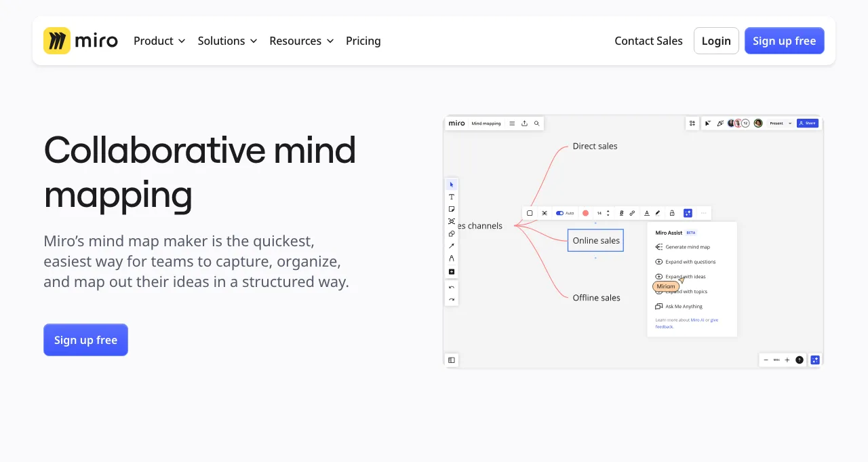Choose Expand with questions in Miro Assist

point(685,262)
